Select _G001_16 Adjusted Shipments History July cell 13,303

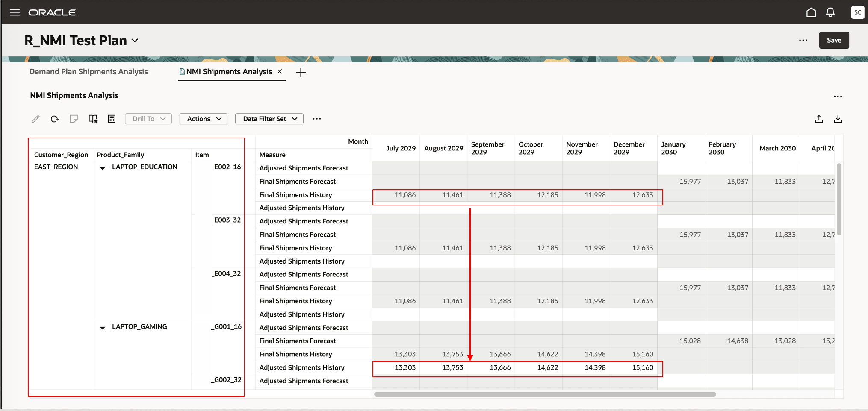396,367
